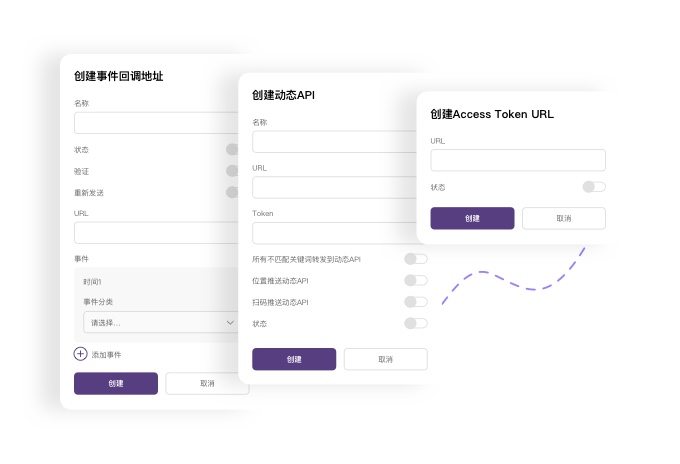Image resolution: width=680 pixels, height=464 pixels.
Task: Enable the 验证 switch
Action: [232, 171]
